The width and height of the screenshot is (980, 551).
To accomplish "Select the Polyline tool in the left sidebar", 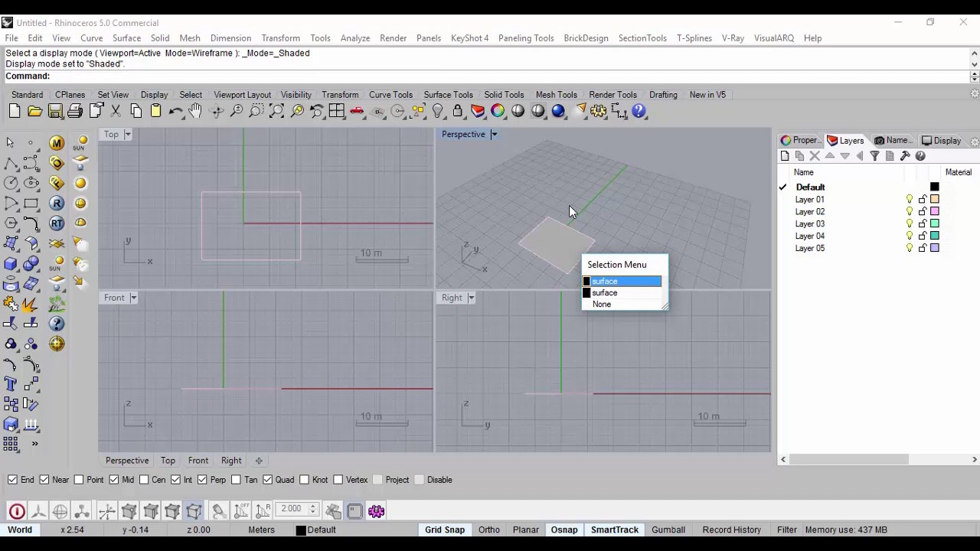I will [x=11, y=163].
